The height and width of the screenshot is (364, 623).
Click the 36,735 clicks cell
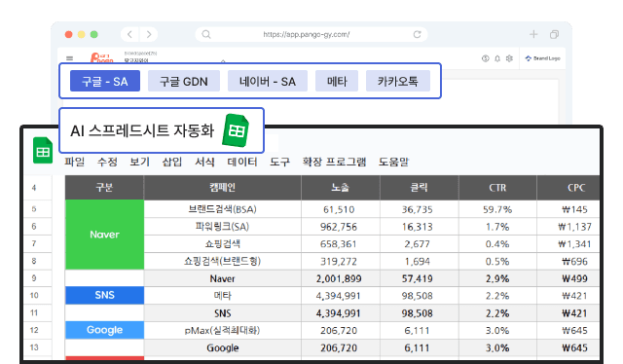(x=420, y=209)
